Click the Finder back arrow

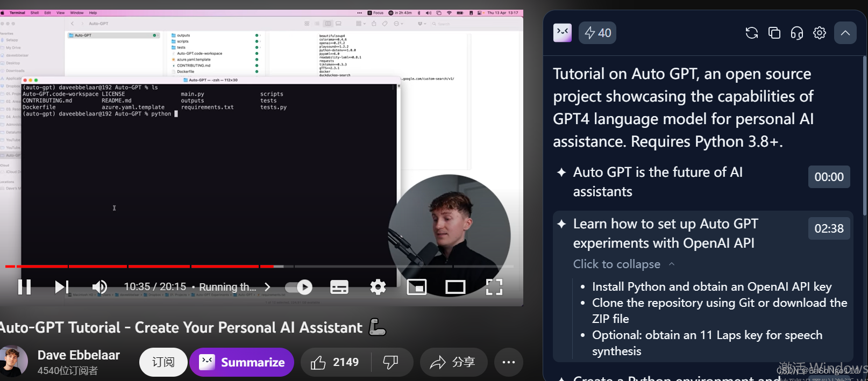(73, 24)
